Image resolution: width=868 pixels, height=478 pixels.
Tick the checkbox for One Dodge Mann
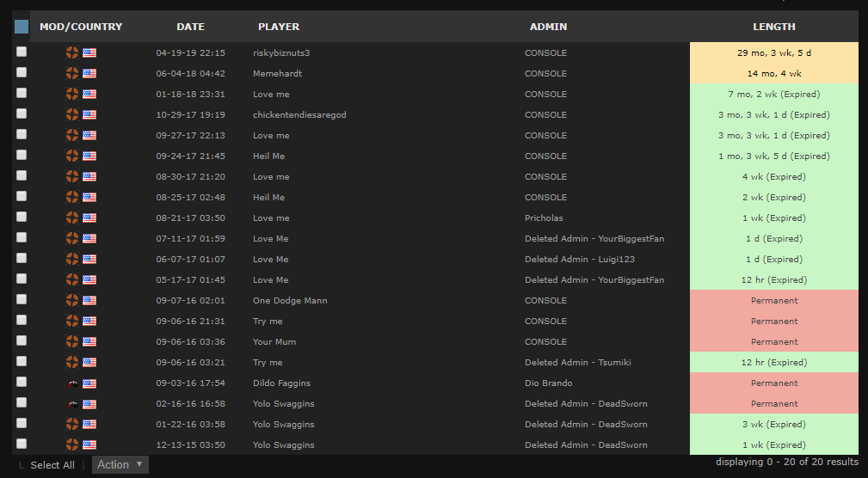[22, 299]
